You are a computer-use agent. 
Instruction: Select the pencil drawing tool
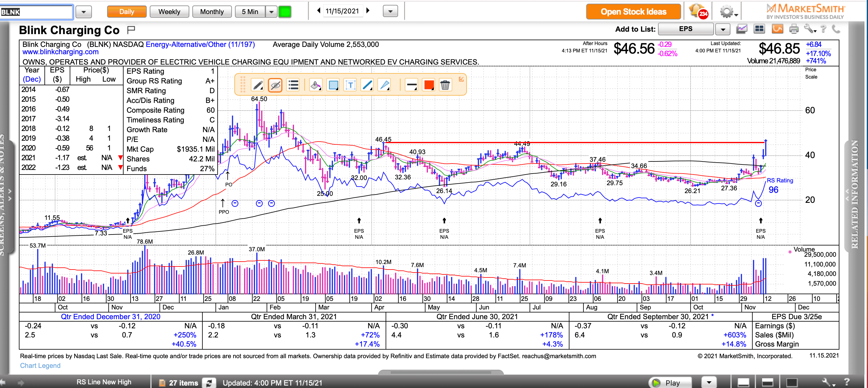click(258, 85)
